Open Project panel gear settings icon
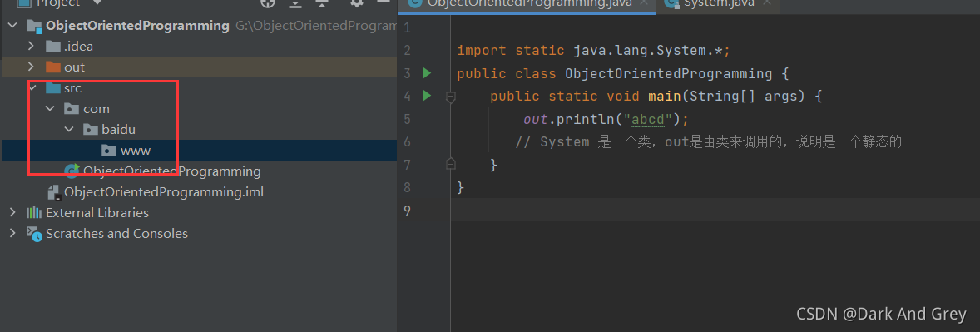Image resolution: width=980 pixels, height=332 pixels. tap(357, 2)
